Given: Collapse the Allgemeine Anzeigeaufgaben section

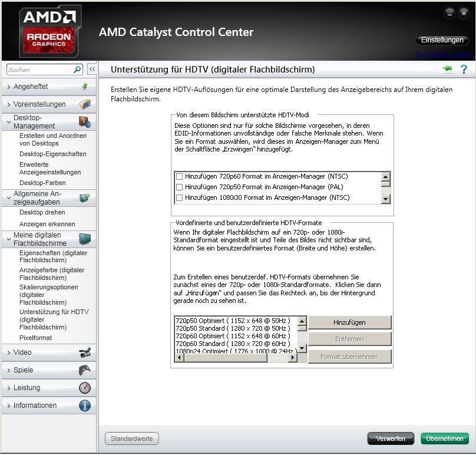Looking at the screenshot, I should click(x=9, y=197).
